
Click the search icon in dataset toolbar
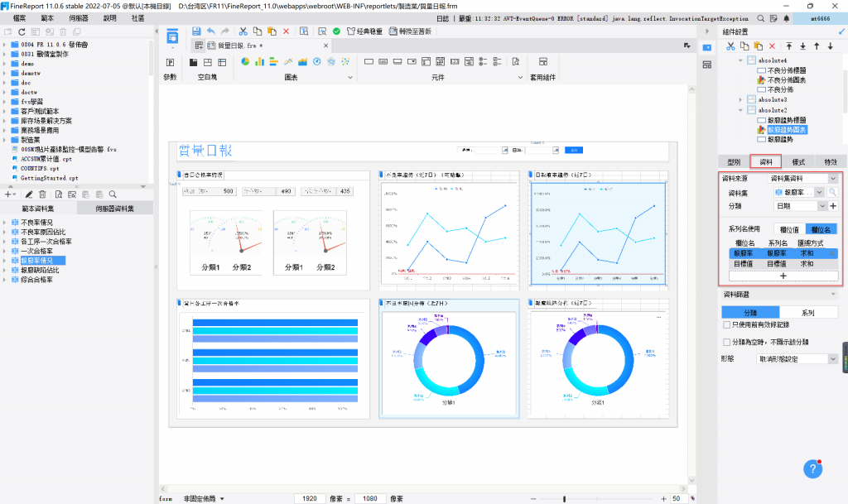pyautogui.click(x=113, y=194)
